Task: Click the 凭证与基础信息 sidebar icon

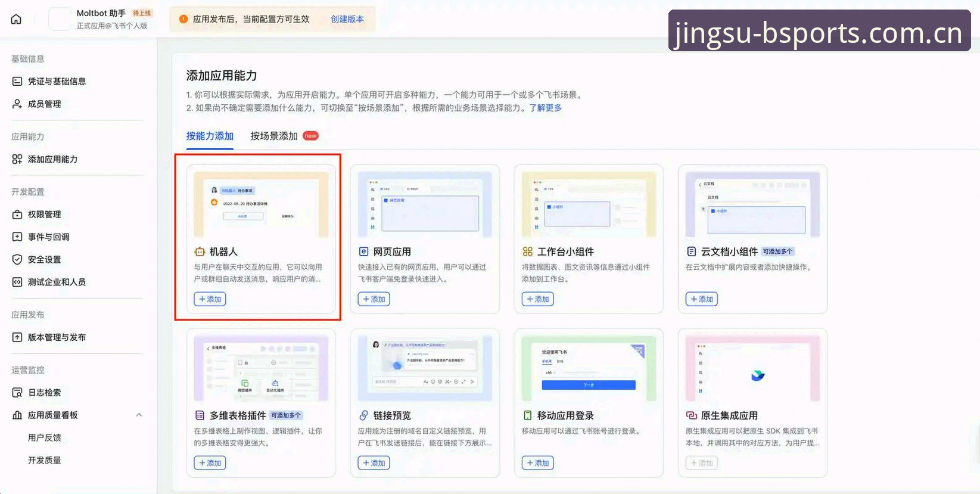Action: click(17, 81)
